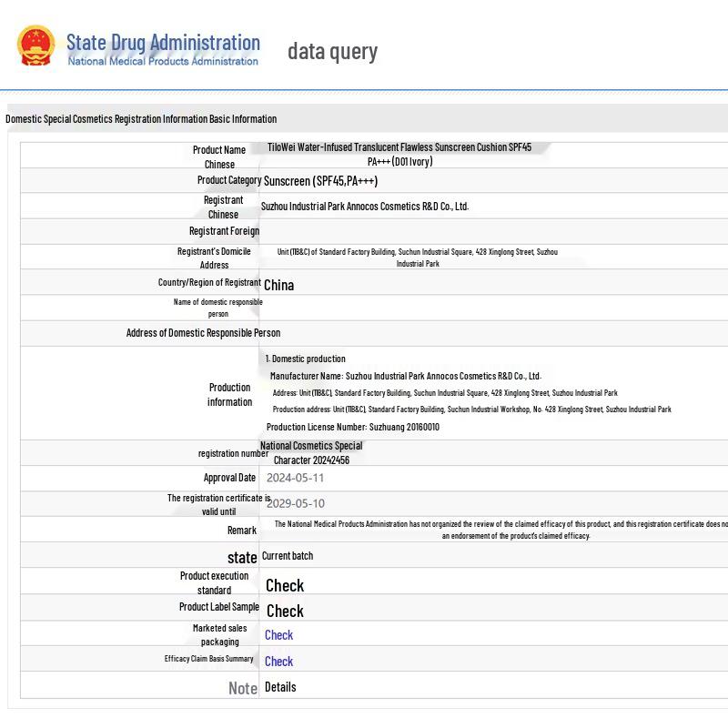
Task: Select the data query heading
Action: tap(332, 51)
